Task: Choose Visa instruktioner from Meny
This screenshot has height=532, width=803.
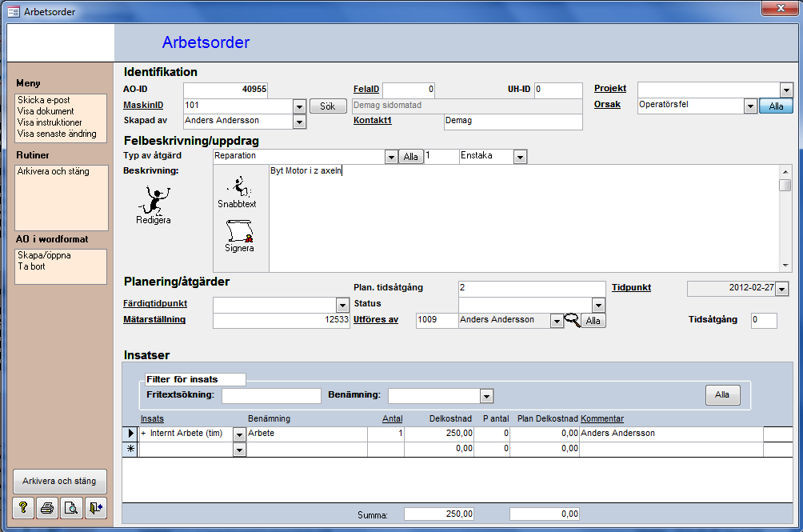Action: click(50, 122)
